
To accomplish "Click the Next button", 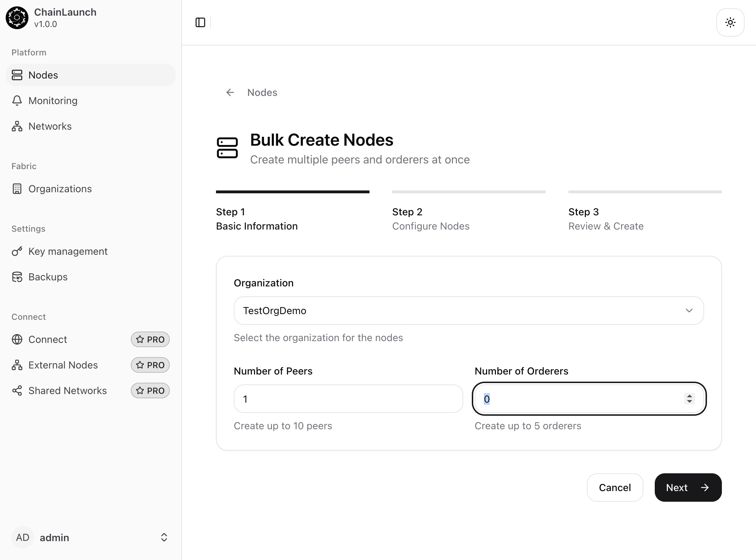I will pos(687,488).
